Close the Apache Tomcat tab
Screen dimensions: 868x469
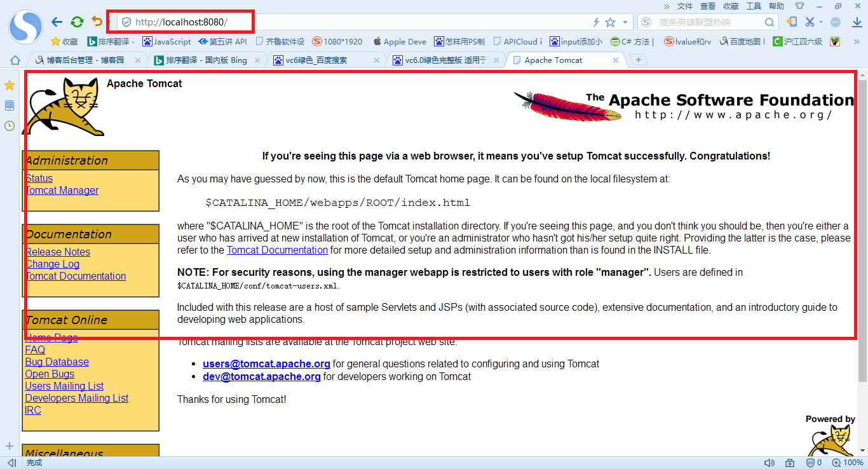(616, 60)
